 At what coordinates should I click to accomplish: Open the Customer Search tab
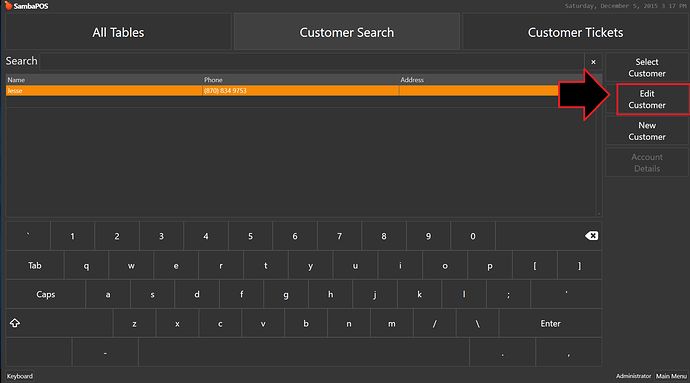click(347, 32)
